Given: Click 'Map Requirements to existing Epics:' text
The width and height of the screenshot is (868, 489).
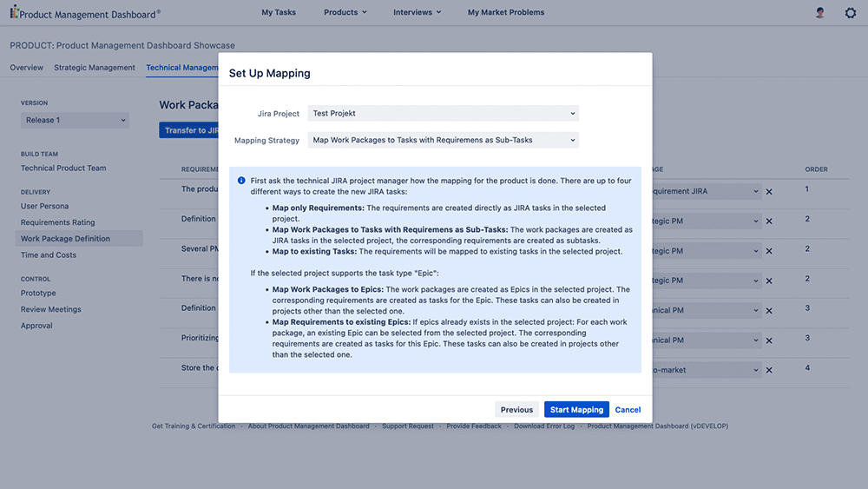Looking at the screenshot, I should [x=341, y=321].
